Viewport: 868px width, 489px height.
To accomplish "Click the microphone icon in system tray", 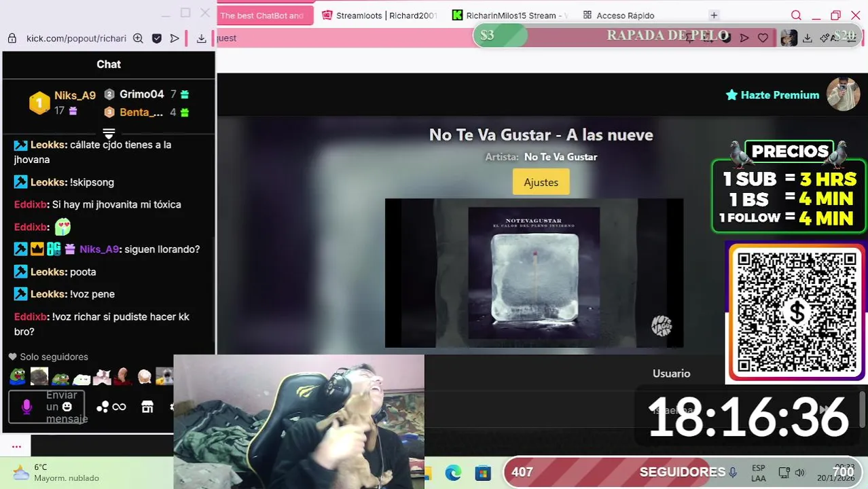I will 732,473.
